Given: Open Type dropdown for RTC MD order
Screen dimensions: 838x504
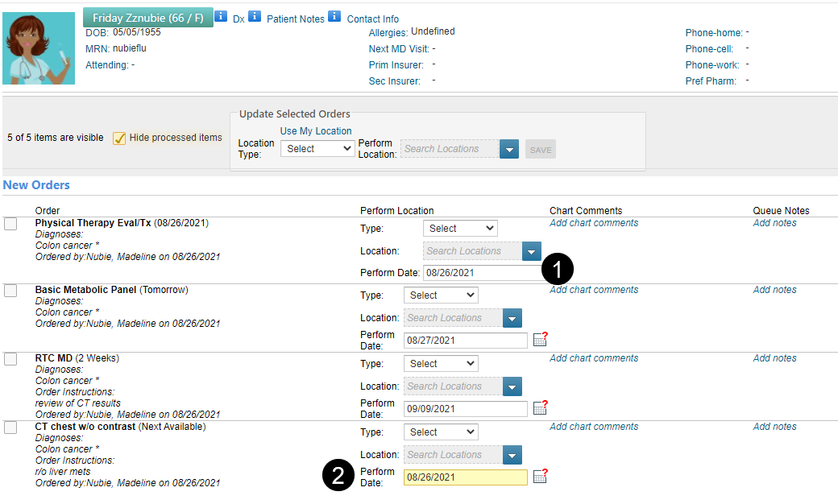Looking at the screenshot, I should pos(440,364).
